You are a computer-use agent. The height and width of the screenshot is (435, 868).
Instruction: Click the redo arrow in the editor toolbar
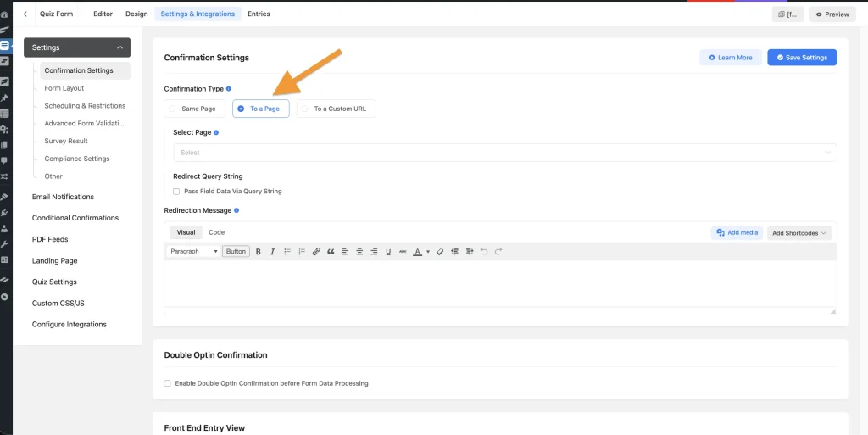[498, 252]
